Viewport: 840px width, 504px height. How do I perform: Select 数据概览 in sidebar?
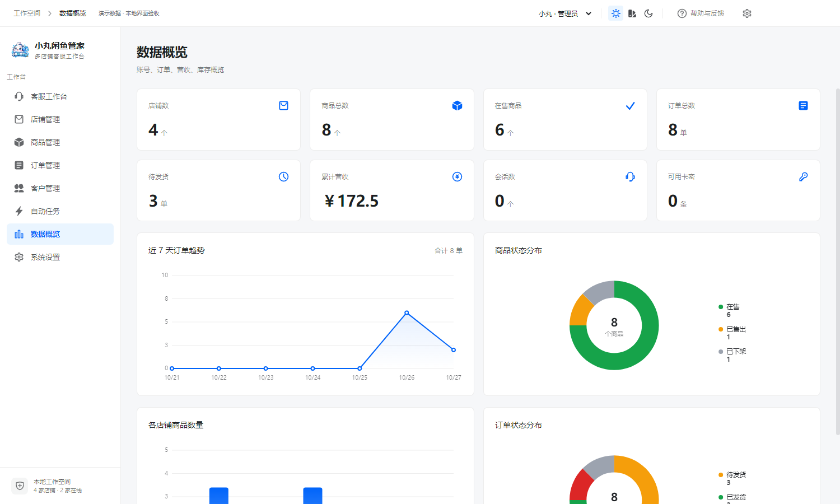(60, 234)
